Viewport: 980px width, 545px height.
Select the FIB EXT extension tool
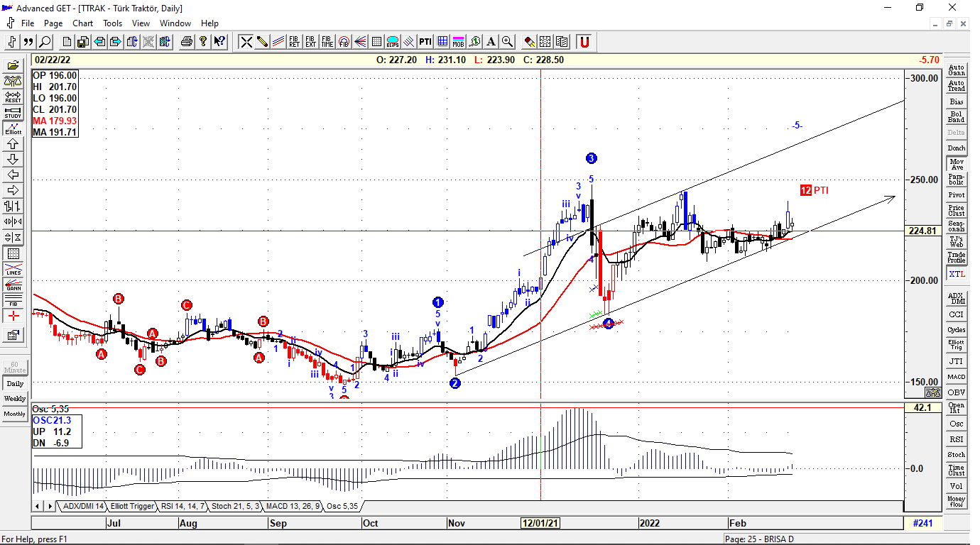311,42
